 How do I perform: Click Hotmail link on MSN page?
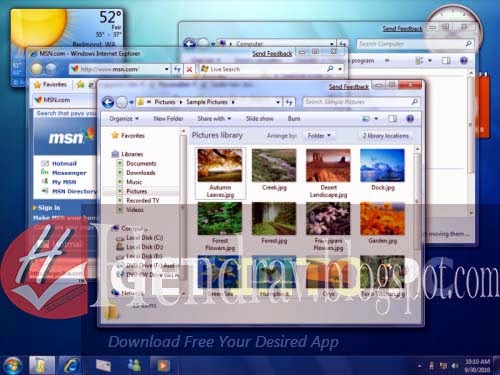pyautogui.click(x=64, y=163)
